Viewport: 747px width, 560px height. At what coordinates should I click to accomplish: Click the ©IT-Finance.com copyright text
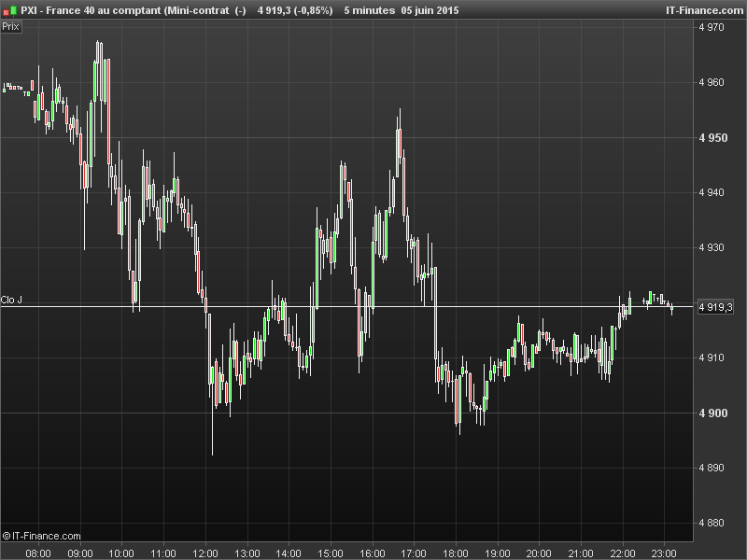[41, 536]
